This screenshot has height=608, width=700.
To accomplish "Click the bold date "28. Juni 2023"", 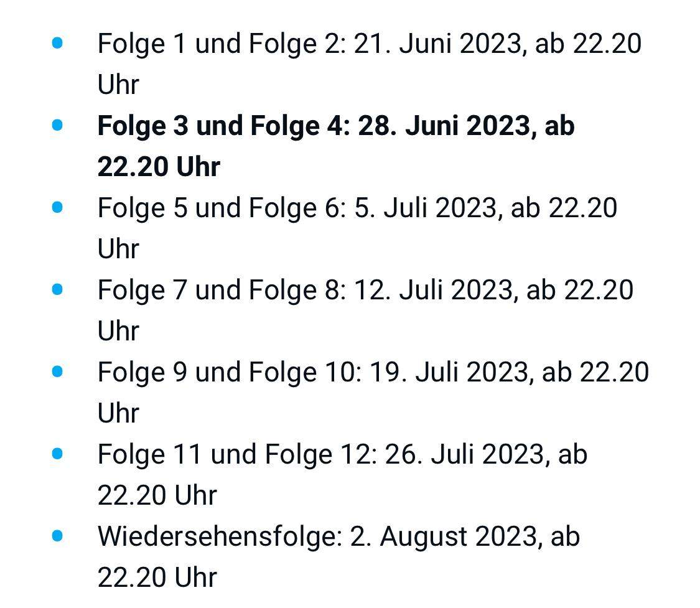I will point(446,126).
